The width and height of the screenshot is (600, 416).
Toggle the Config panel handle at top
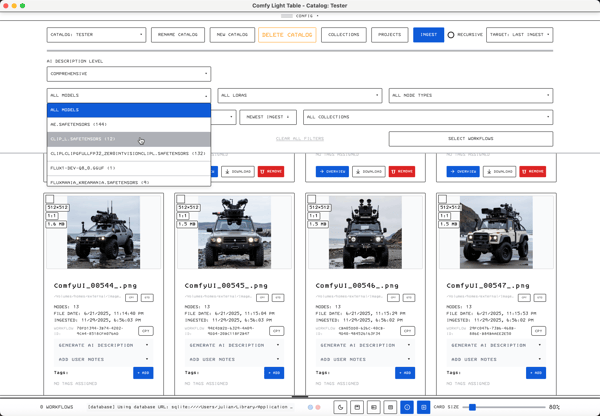pos(300,16)
